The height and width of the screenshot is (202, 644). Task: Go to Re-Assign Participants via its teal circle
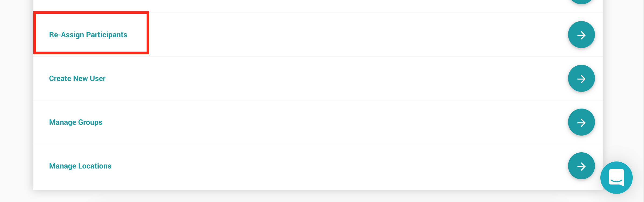[x=581, y=35]
